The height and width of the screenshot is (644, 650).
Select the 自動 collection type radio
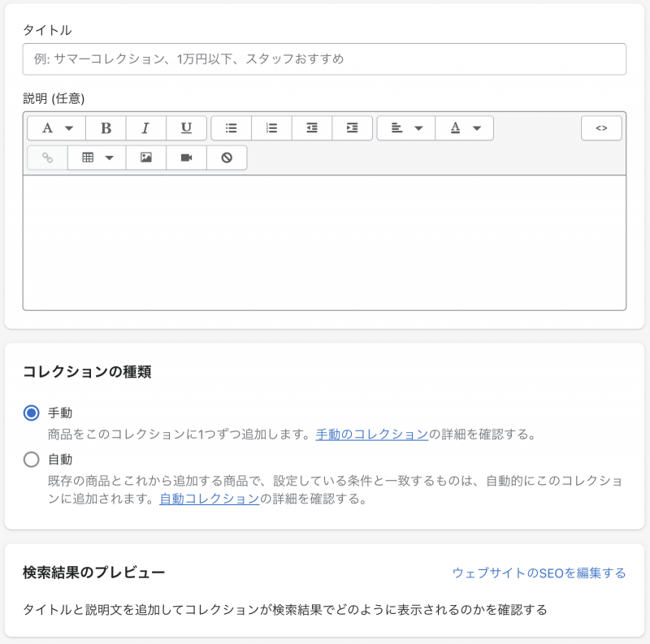pyautogui.click(x=32, y=460)
